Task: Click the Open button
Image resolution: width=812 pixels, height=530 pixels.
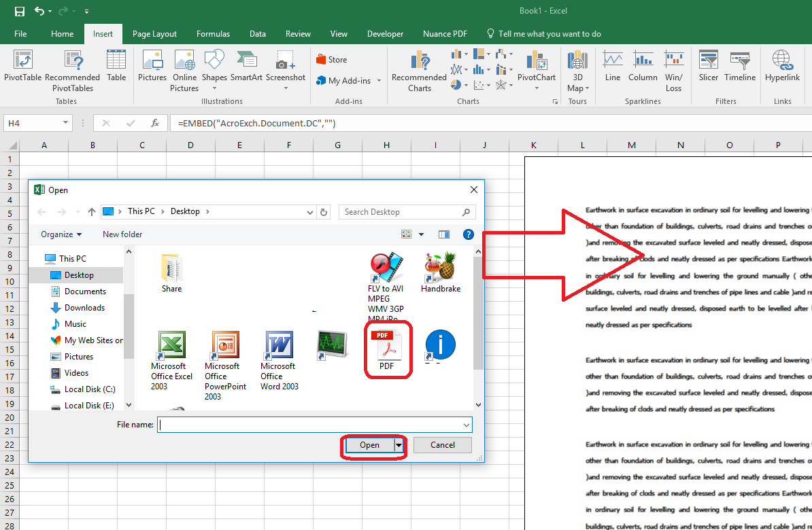Action: point(370,445)
